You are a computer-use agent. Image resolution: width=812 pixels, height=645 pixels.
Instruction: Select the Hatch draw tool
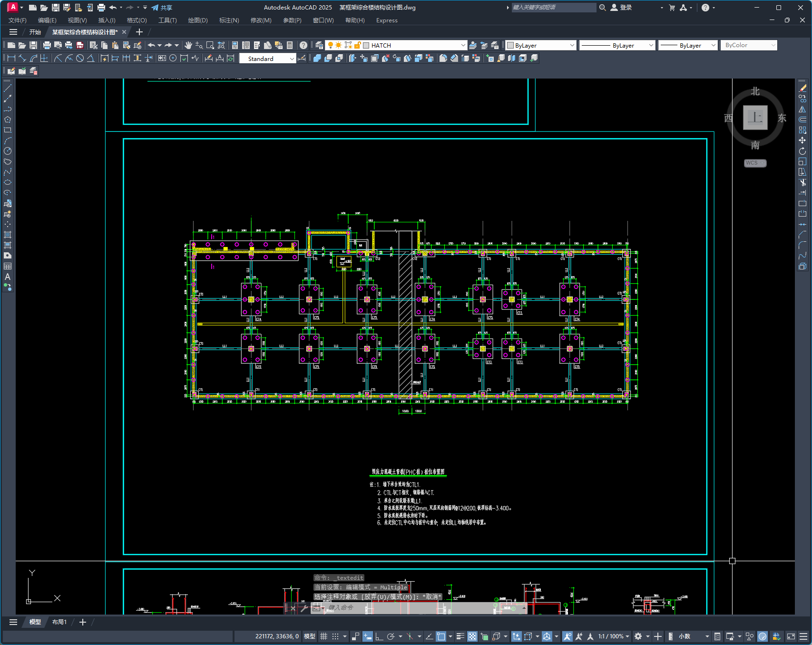point(8,235)
